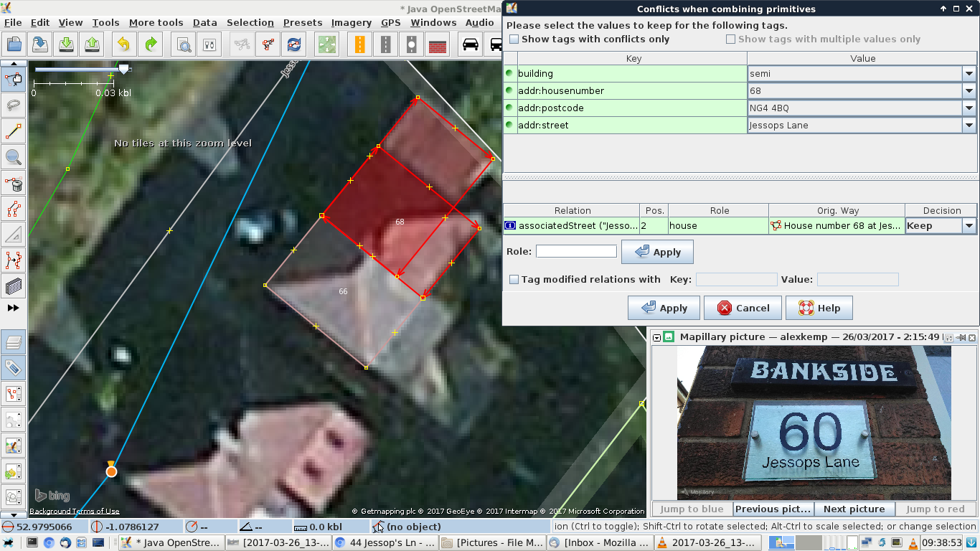The width and height of the screenshot is (980, 551).
Task: Click the Upload data toolbar icon
Action: (x=93, y=44)
